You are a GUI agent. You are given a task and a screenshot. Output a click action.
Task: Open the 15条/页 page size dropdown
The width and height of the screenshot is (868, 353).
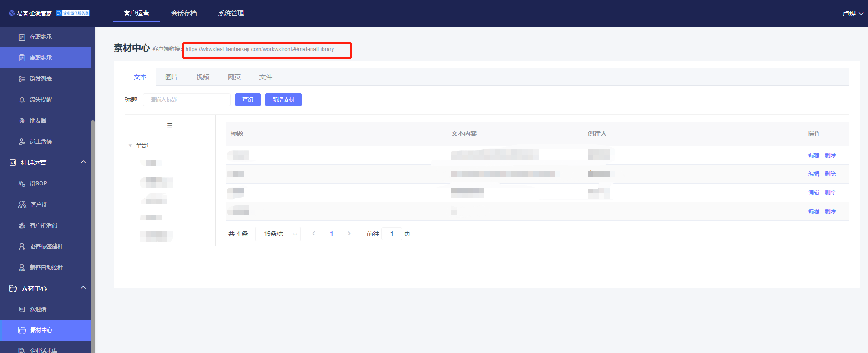tap(278, 234)
